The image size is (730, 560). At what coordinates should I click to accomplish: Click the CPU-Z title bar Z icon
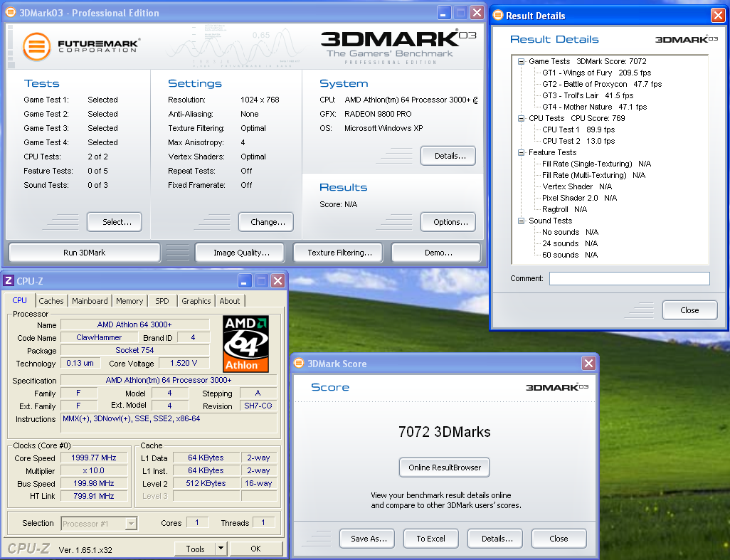(x=9, y=280)
